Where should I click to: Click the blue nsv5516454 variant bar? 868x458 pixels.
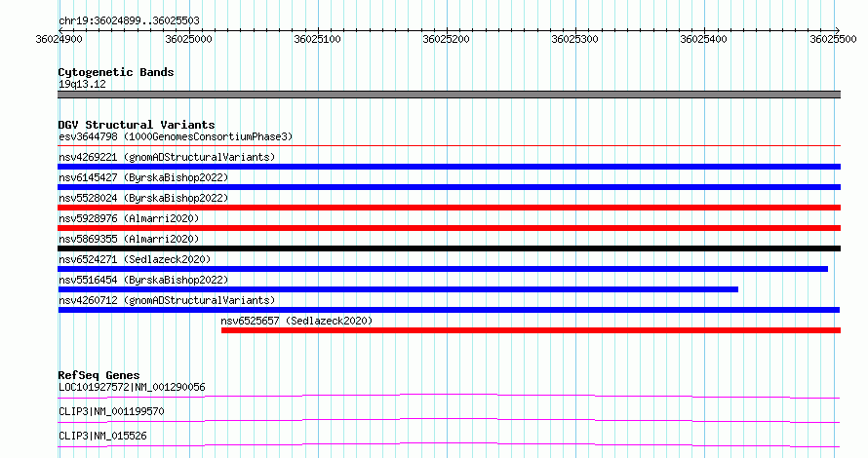coord(398,289)
